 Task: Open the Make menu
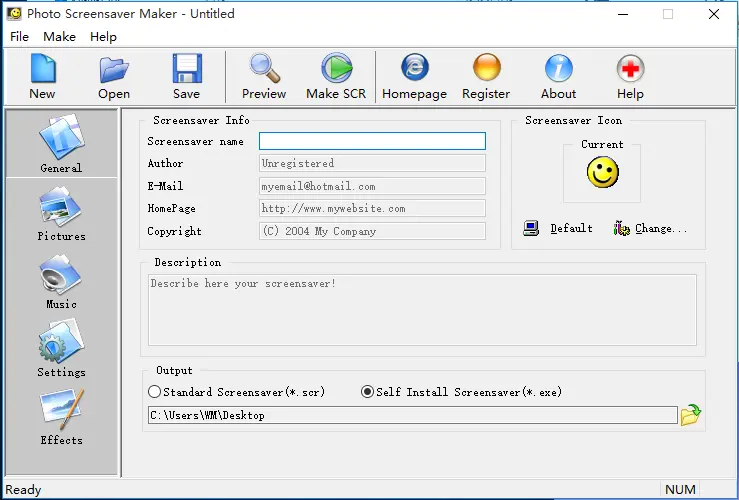click(59, 37)
